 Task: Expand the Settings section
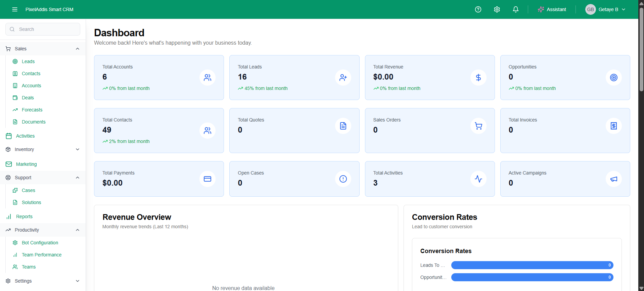(43, 281)
